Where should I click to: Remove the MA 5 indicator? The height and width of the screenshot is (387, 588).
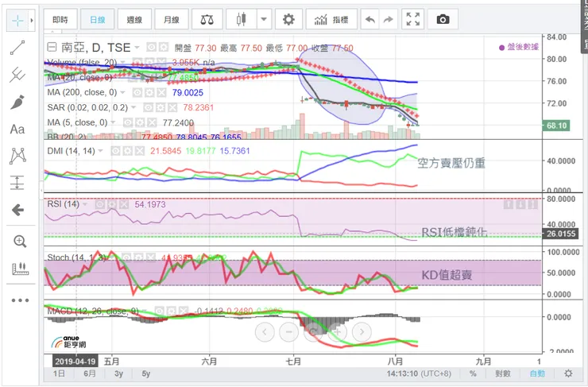[152, 122]
